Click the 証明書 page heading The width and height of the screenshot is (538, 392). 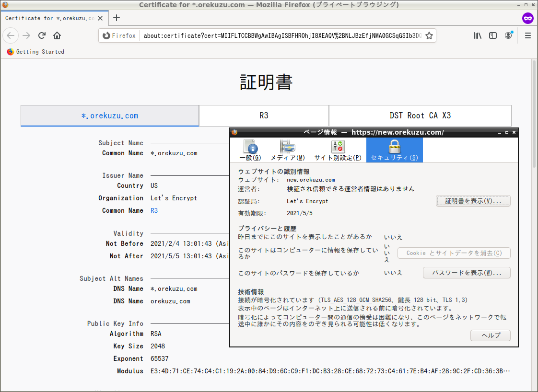tap(266, 82)
